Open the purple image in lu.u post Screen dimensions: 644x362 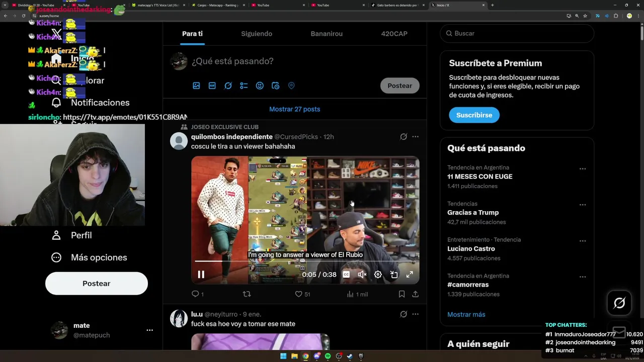(x=260, y=341)
